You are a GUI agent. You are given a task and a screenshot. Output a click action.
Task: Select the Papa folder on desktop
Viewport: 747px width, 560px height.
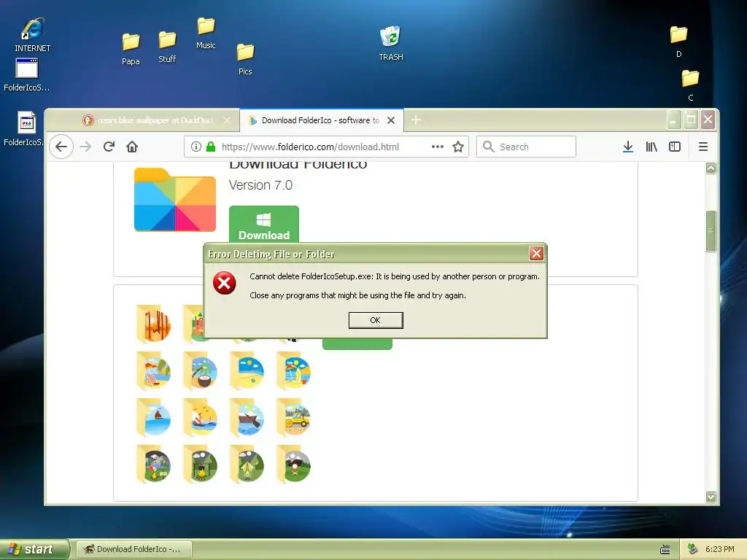tap(131, 49)
